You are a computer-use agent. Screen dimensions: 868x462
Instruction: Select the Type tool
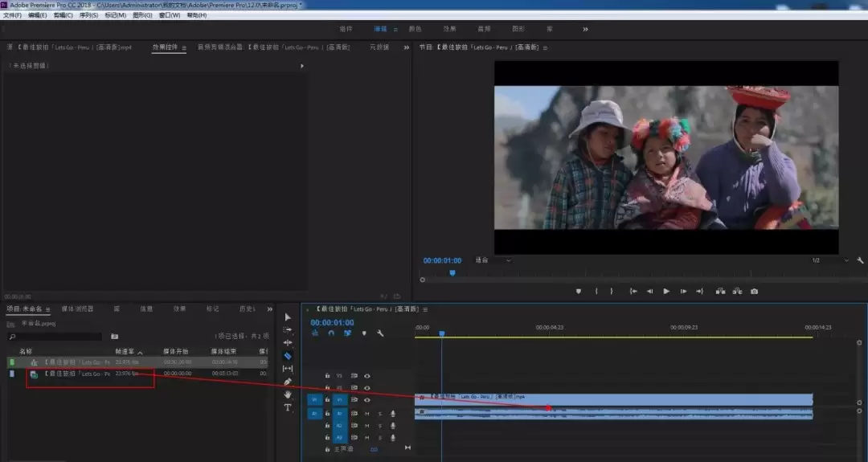click(287, 408)
